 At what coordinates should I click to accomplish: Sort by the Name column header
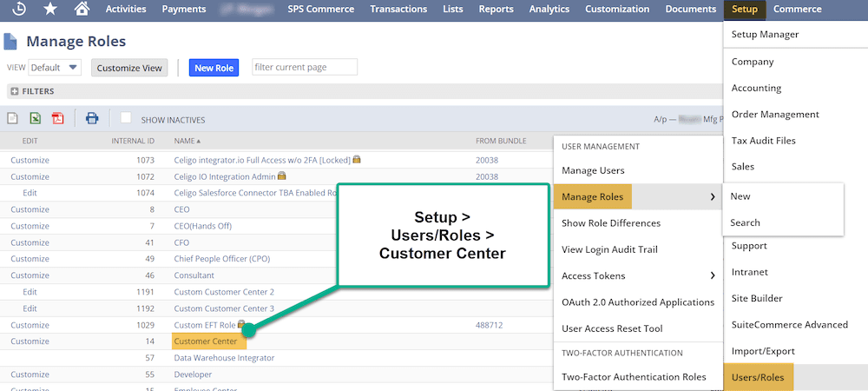click(x=187, y=142)
